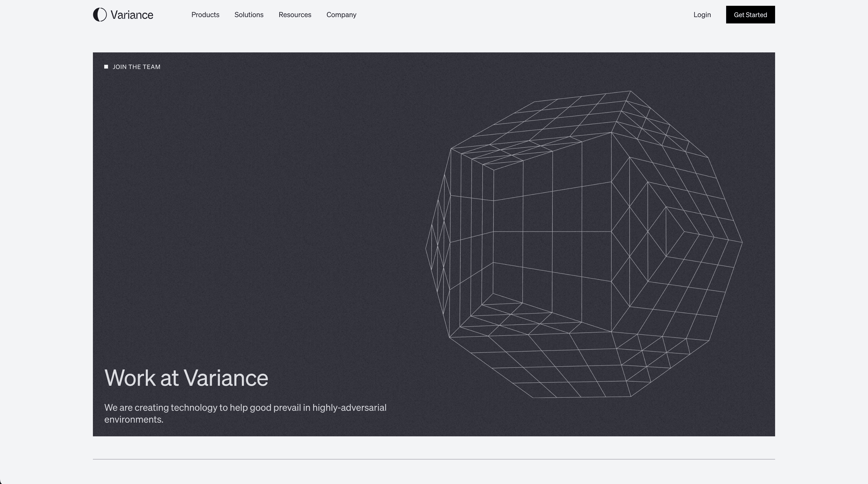Click the Variance wordmark text
Screen dimensions: 868x484
132,15
